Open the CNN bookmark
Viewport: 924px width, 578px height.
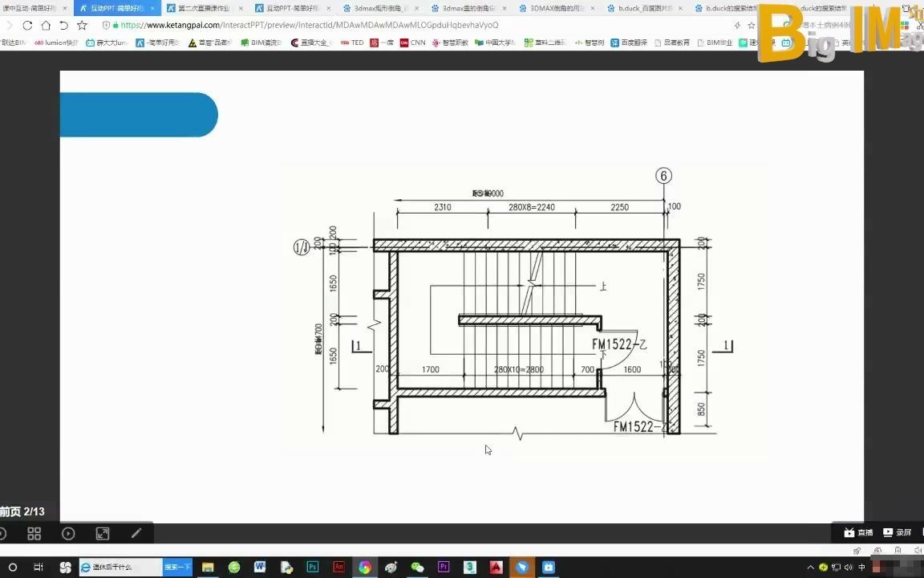coord(413,43)
